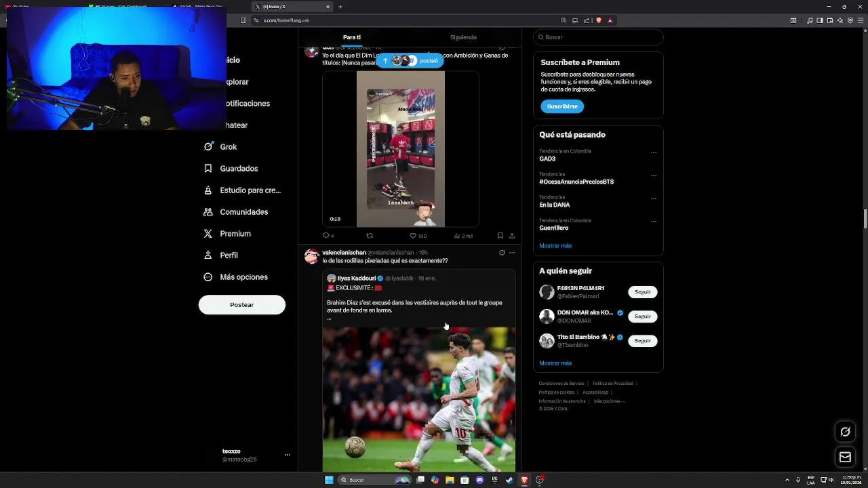Open Premium from the X sidebar

(227, 234)
